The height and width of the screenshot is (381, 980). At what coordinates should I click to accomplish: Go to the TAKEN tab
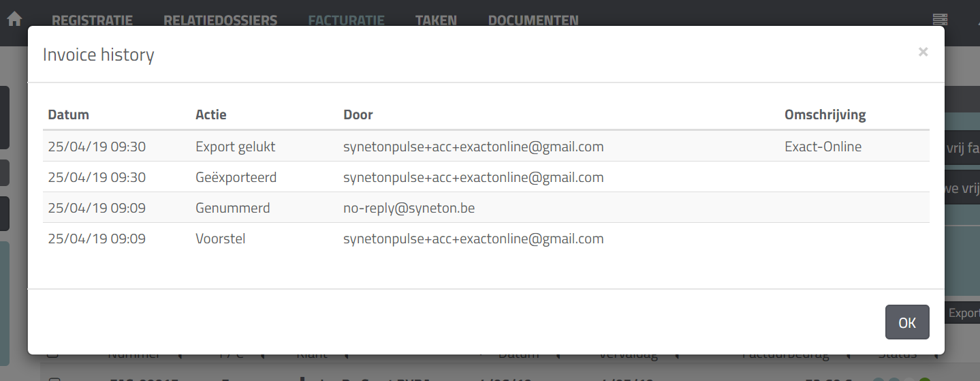436,20
